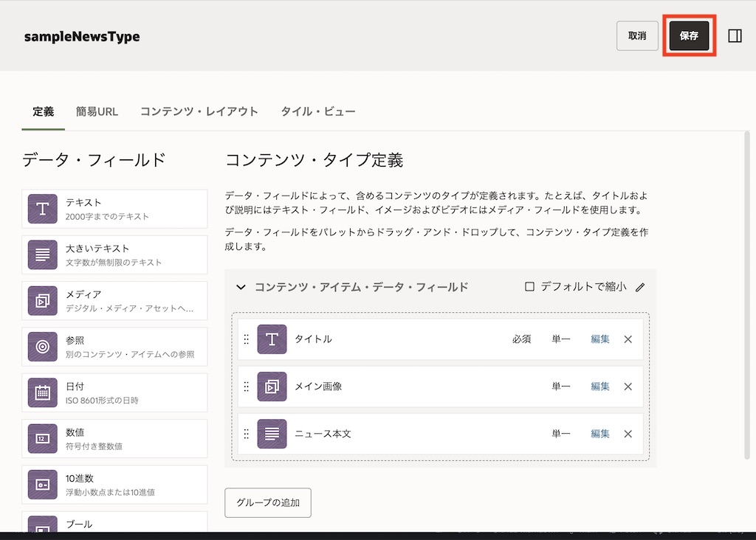Select the Number (数値) data field icon

pos(42,438)
